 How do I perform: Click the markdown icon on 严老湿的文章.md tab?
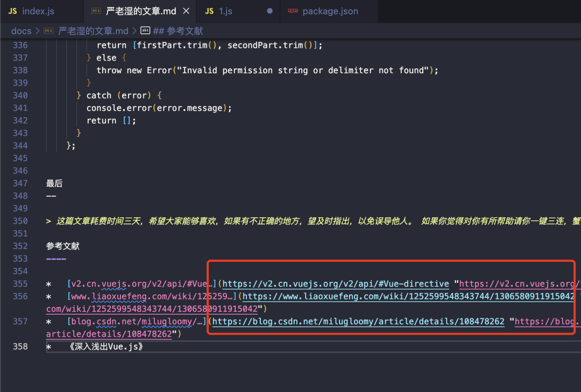coord(96,11)
